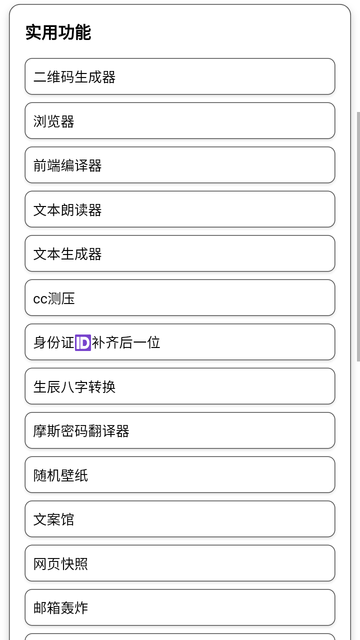Click the 实用功能 heading text

[x=58, y=32]
